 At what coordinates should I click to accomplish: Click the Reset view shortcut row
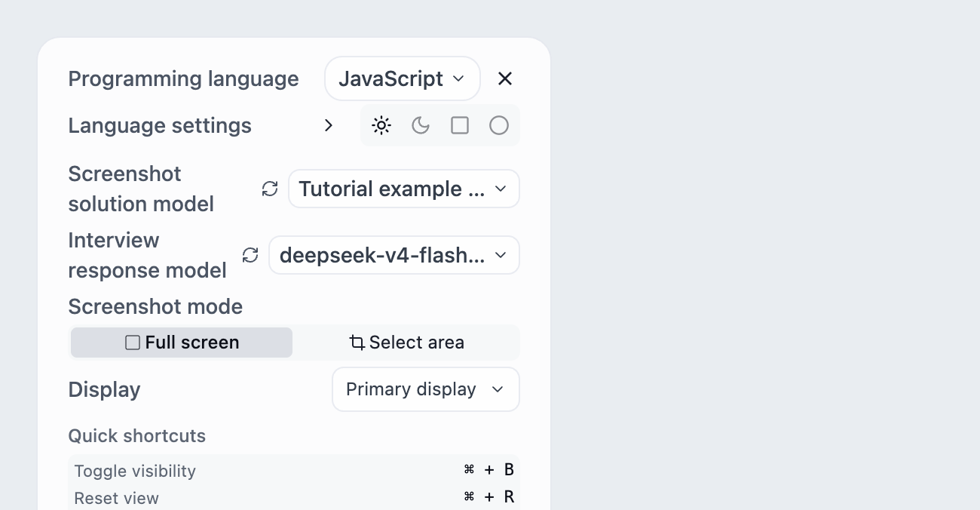point(294,498)
